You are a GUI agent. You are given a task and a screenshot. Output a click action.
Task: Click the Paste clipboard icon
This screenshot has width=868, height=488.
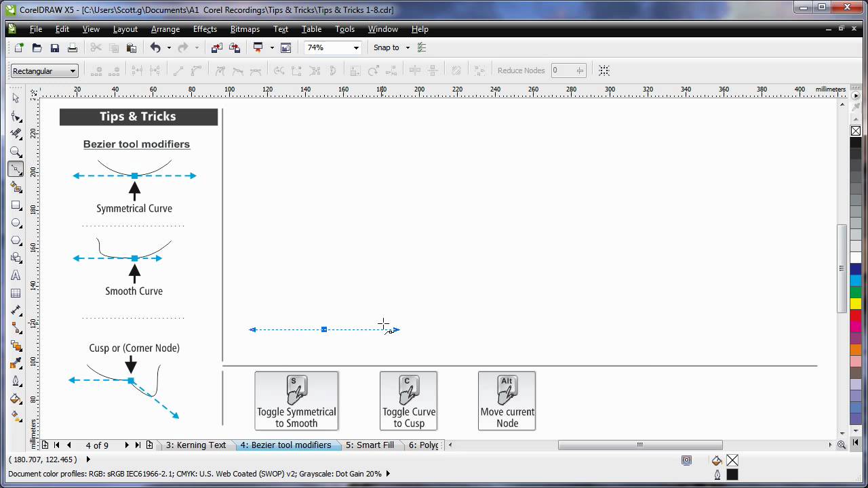[x=132, y=47]
